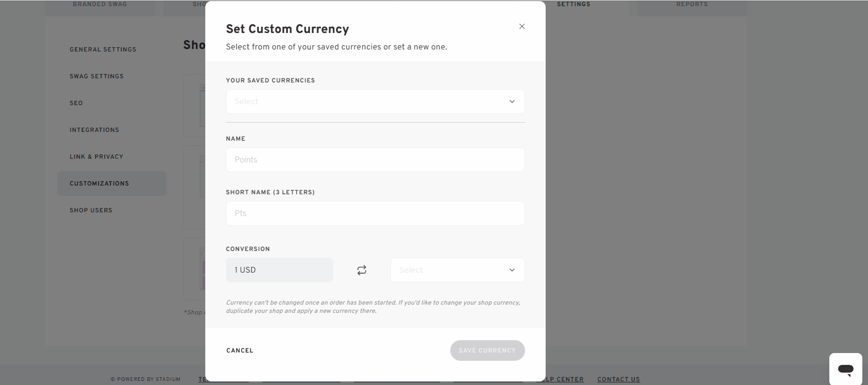Click the Save Currency button

tap(487, 350)
